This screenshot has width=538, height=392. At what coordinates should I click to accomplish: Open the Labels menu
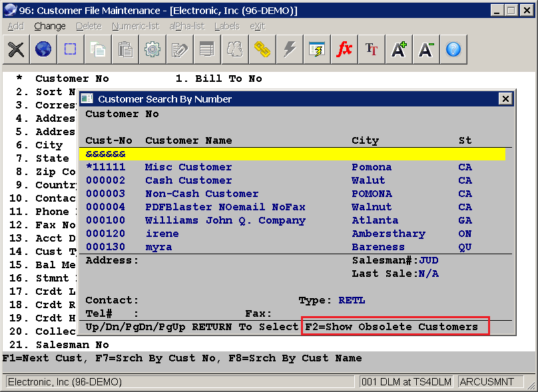pyautogui.click(x=227, y=26)
